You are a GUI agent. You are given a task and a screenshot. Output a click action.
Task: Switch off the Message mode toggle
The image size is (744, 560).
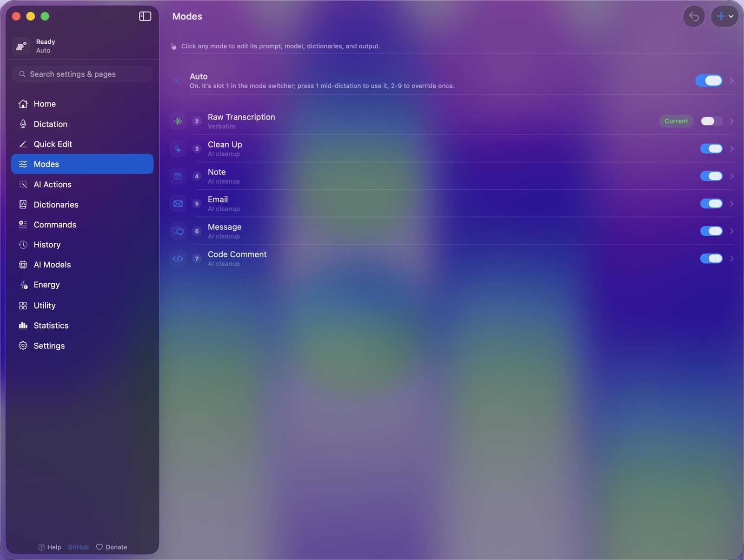tap(711, 231)
